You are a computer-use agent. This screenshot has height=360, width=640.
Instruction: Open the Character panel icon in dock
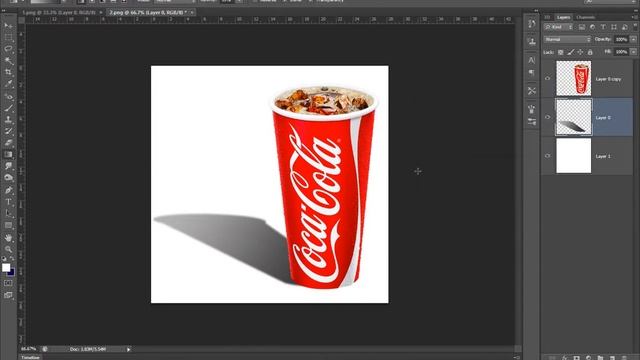[x=531, y=60]
